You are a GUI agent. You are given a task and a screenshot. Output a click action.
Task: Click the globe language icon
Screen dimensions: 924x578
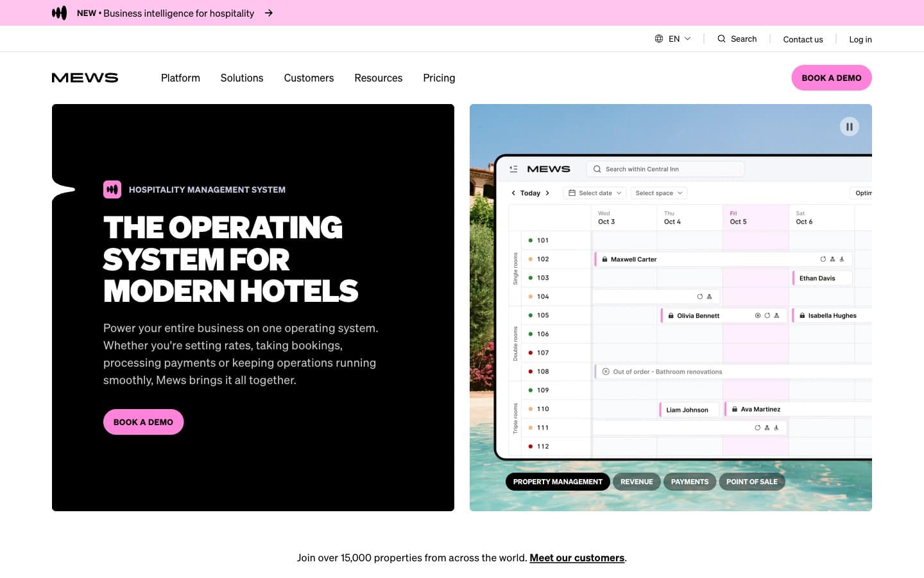pyautogui.click(x=659, y=39)
